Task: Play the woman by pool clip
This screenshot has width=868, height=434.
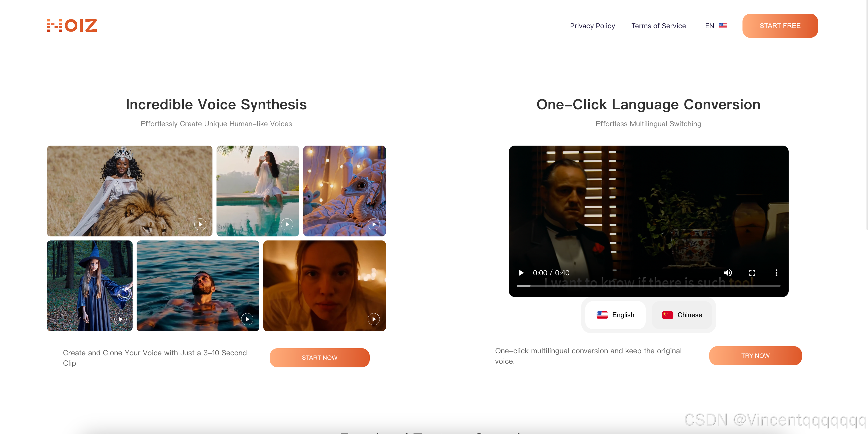Action: click(x=287, y=224)
